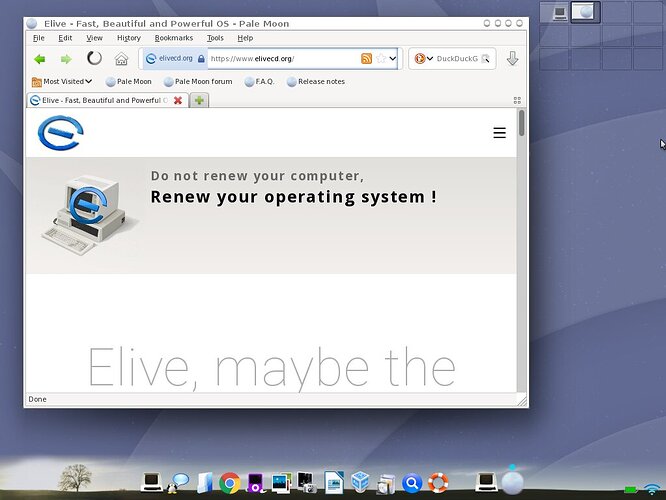Click the retro computer image in banner
The width and height of the screenshot is (666, 500).
(x=88, y=215)
